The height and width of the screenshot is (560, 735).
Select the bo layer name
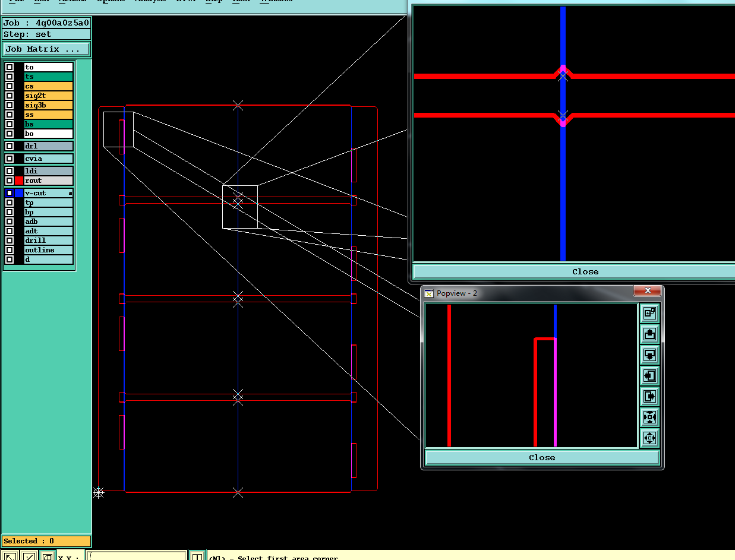(49, 134)
